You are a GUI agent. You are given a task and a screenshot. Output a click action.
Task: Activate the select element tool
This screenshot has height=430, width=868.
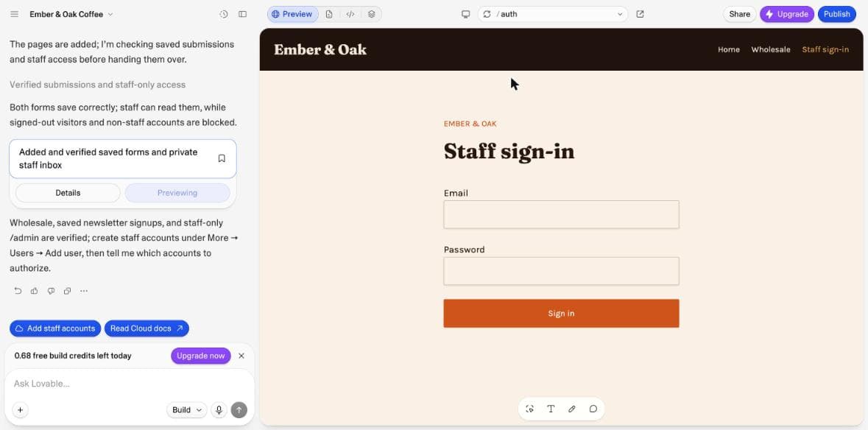[x=530, y=409]
